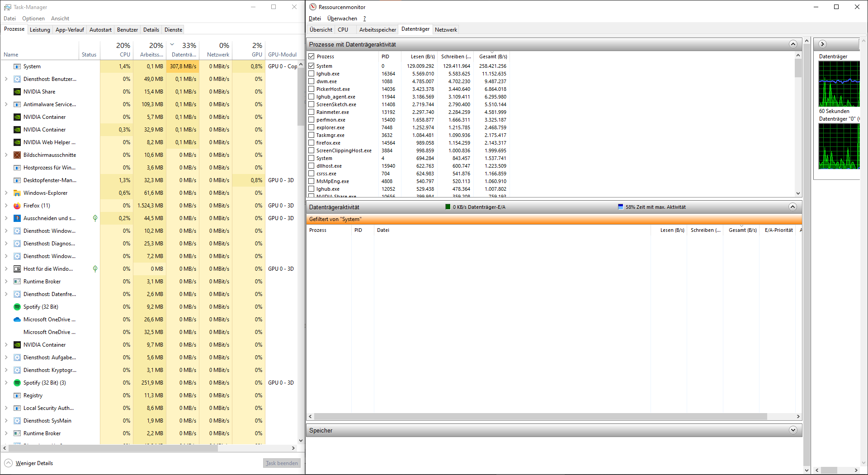
Task: Click the Diensthost: Benutzer... gear icon
Action: click(x=17, y=79)
